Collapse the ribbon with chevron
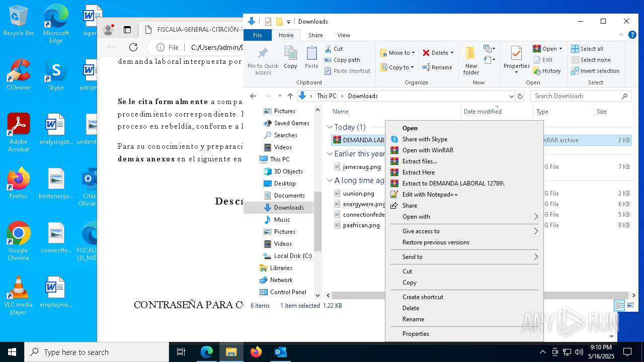Screen dimensions: 644x362 click(621, 35)
